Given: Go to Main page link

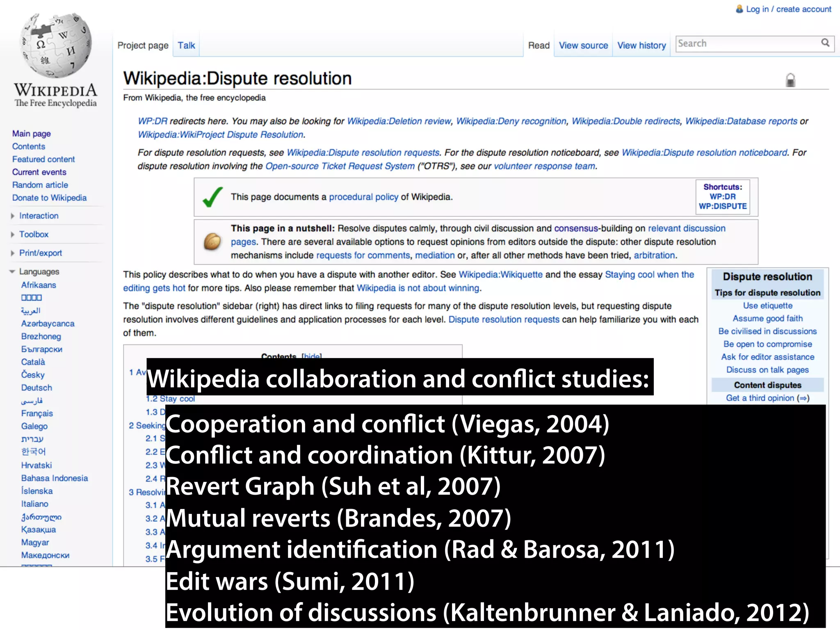Looking at the screenshot, I should click(x=32, y=133).
